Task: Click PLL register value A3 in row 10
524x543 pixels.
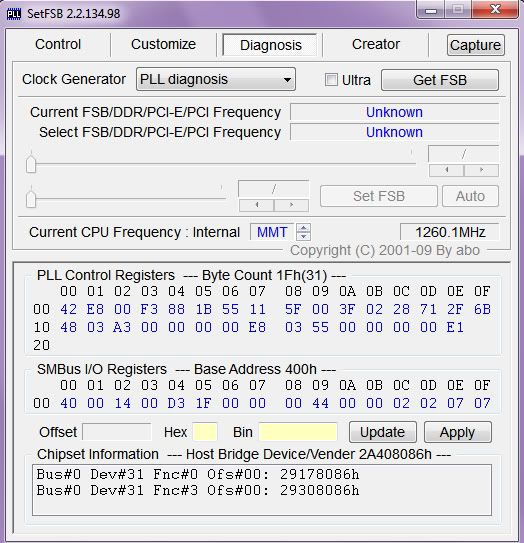Action: coord(122,327)
